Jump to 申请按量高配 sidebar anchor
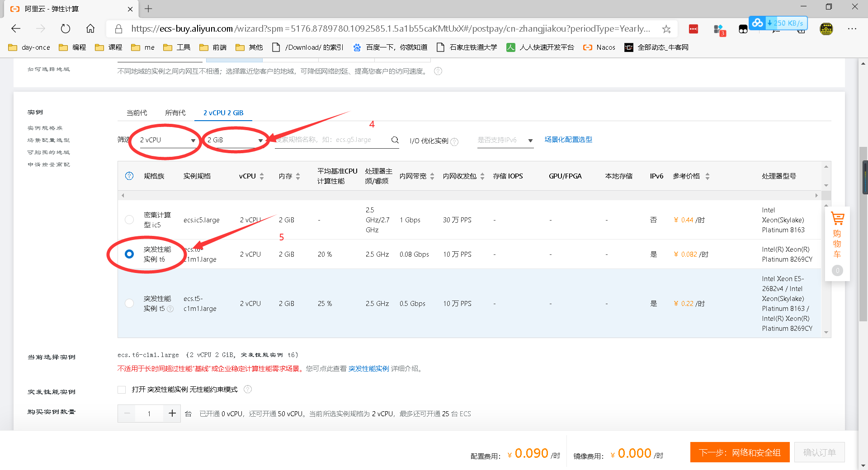 click(x=48, y=164)
